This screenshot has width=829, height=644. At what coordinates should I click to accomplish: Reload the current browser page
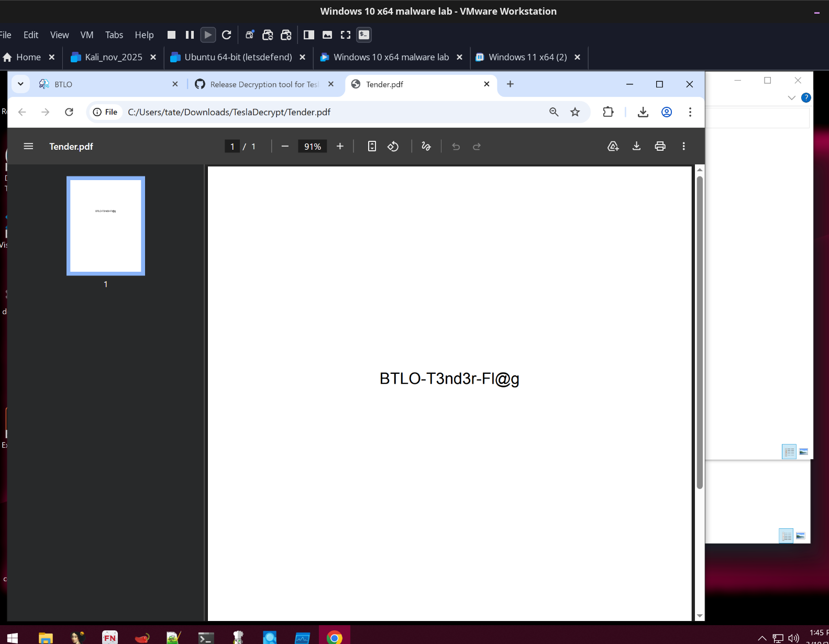point(69,112)
